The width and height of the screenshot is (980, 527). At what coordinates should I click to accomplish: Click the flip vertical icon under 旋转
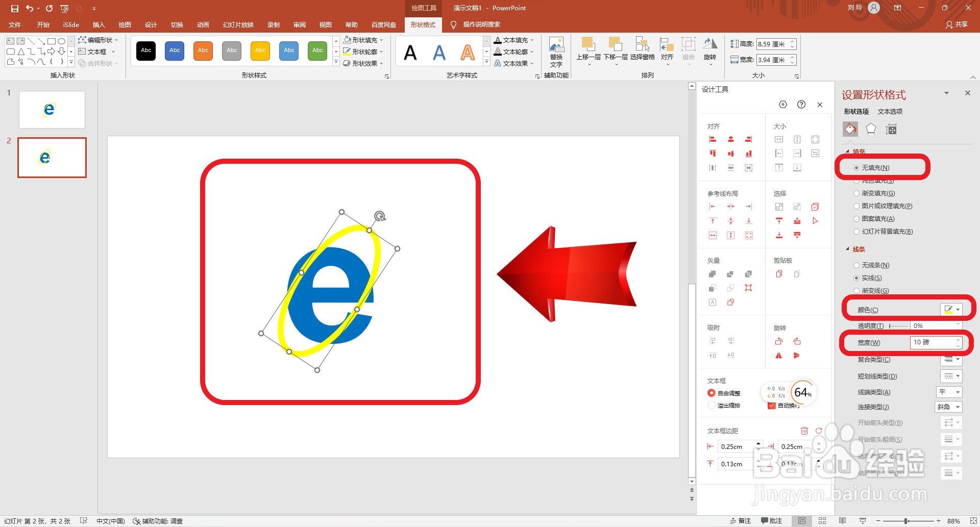coord(797,356)
